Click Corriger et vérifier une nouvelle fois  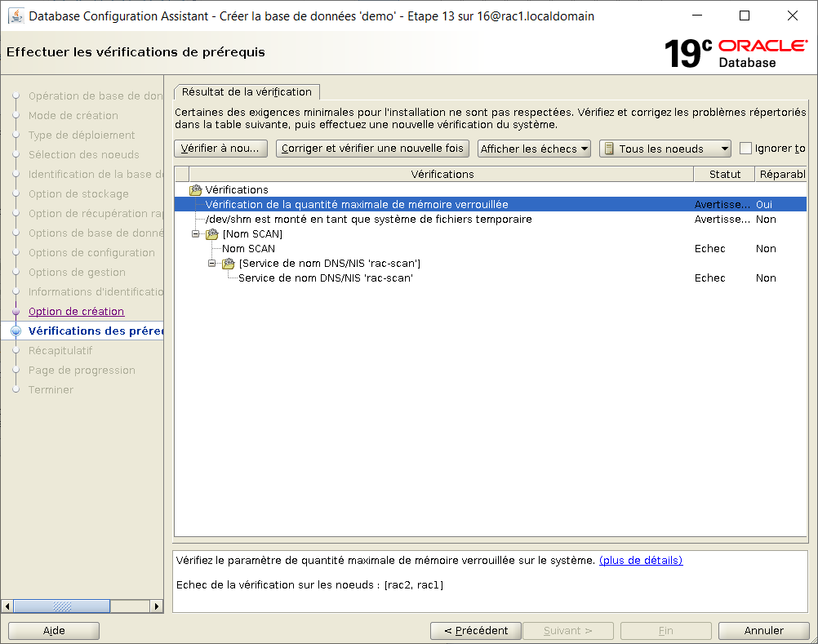(372, 148)
